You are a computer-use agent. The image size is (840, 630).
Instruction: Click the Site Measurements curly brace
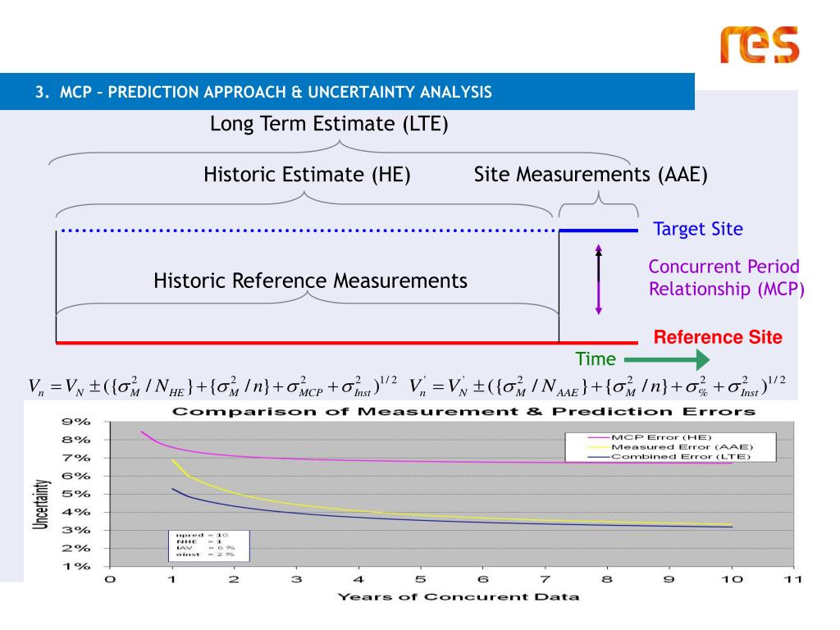[598, 204]
